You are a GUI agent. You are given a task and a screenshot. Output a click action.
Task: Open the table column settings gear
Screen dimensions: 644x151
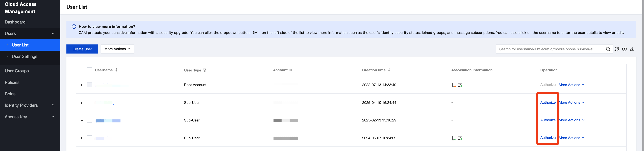625,49
